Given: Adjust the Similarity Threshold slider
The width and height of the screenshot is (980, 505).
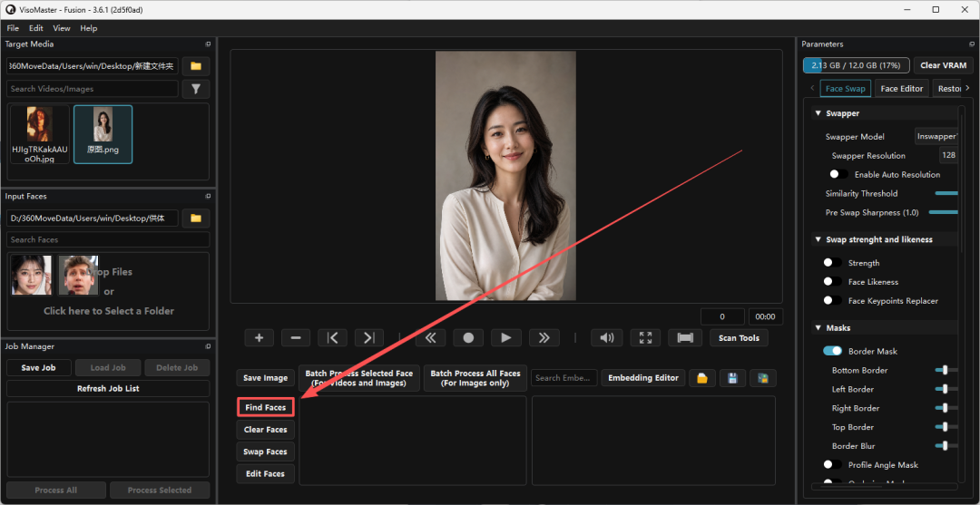Looking at the screenshot, I should click(x=946, y=193).
